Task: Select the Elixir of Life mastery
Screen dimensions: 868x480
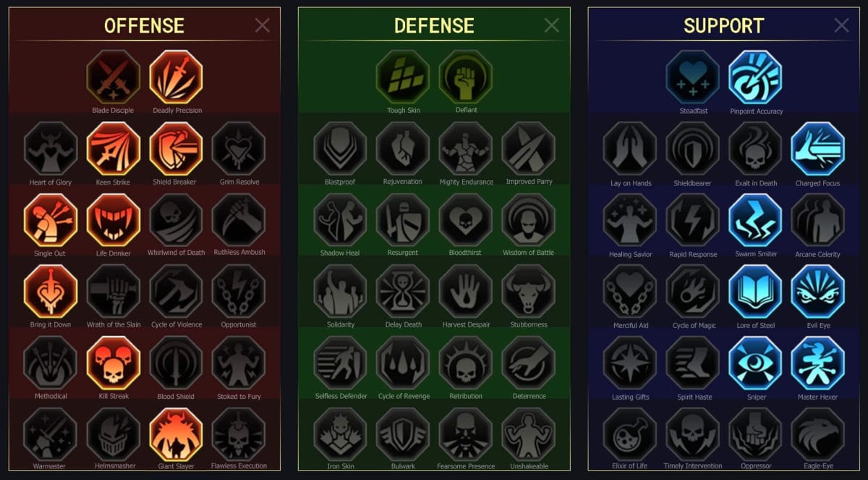Action: click(x=630, y=434)
